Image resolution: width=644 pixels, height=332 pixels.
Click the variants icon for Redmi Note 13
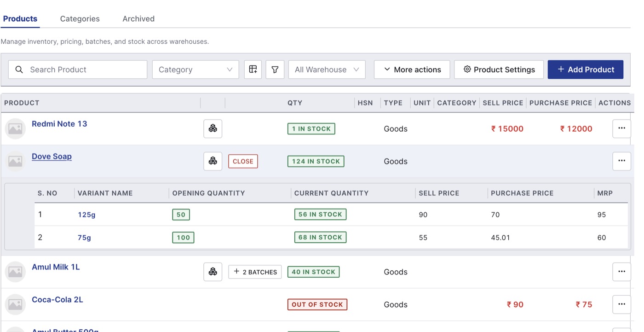(x=213, y=128)
